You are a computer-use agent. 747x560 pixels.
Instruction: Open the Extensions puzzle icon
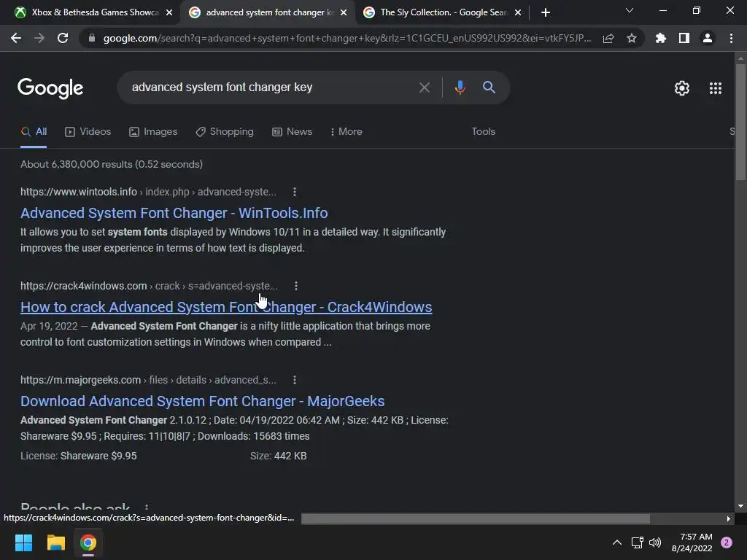[661, 38]
